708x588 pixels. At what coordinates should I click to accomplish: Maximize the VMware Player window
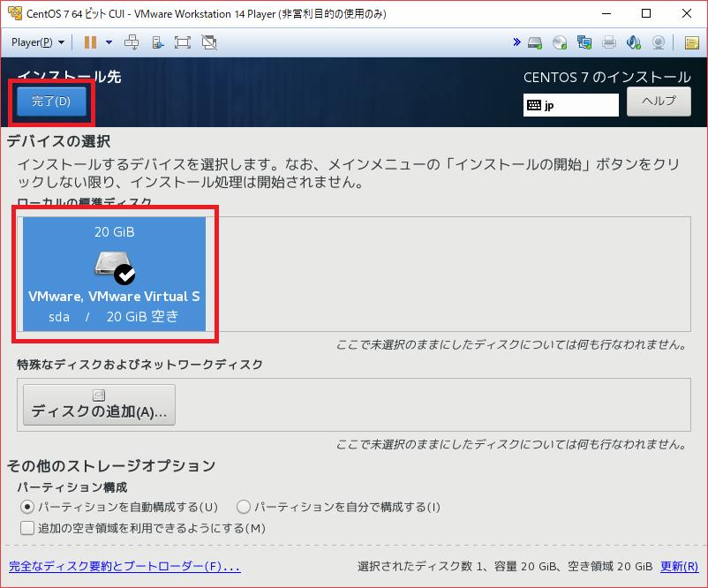(646, 13)
